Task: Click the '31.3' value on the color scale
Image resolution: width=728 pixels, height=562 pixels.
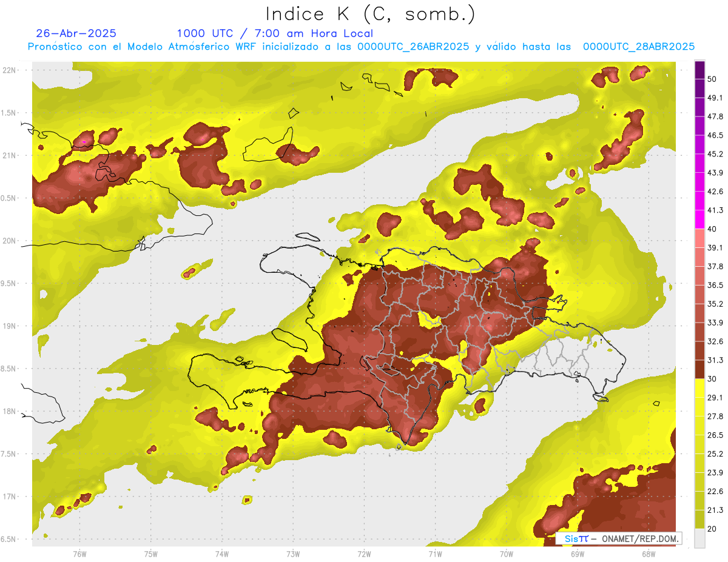Action: point(715,360)
